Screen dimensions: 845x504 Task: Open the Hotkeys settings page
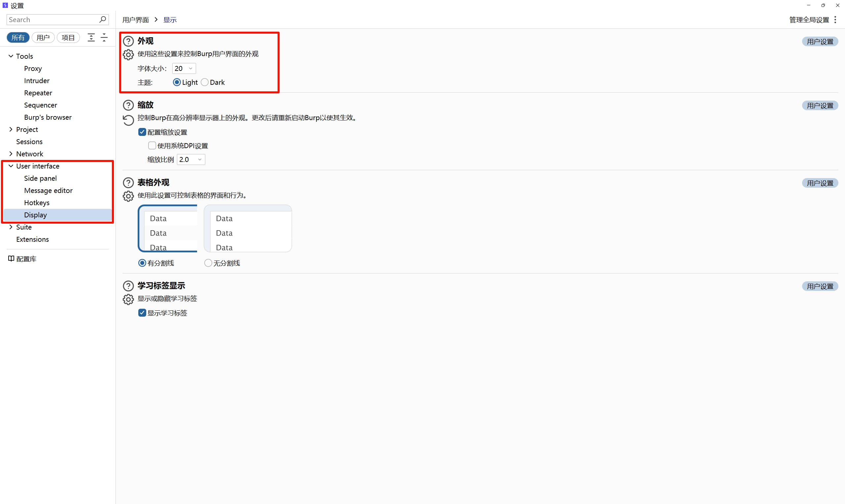(37, 203)
